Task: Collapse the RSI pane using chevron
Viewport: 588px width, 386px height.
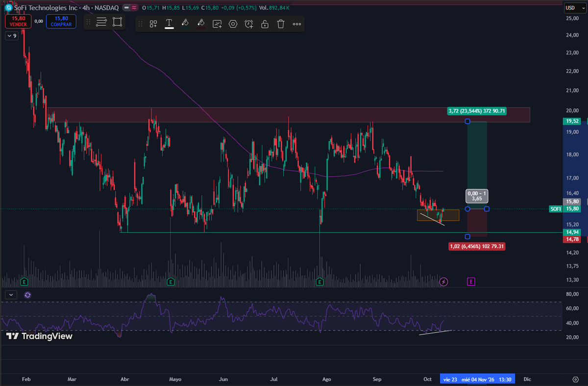Action: tap(11, 295)
